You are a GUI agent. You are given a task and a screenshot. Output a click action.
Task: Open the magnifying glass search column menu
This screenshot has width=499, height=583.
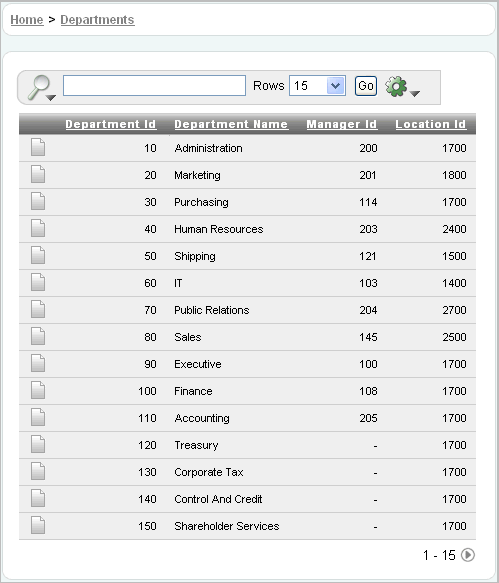point(39,87)
